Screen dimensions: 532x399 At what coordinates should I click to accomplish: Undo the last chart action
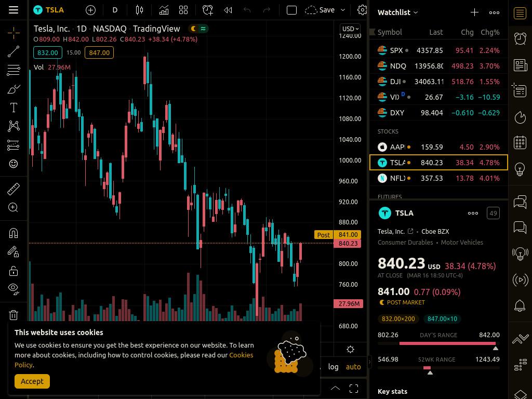(247, 10)
